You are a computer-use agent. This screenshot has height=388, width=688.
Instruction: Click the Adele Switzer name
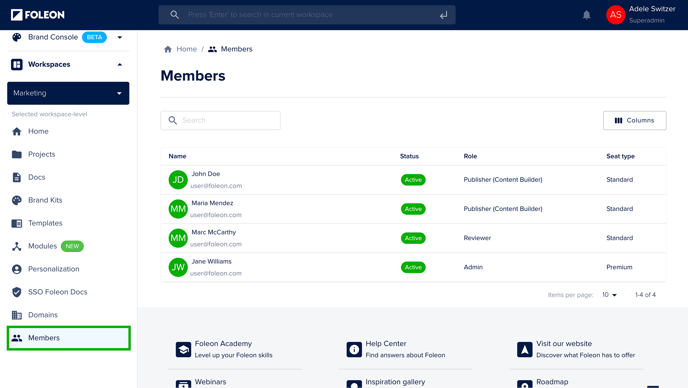point(652,9)
